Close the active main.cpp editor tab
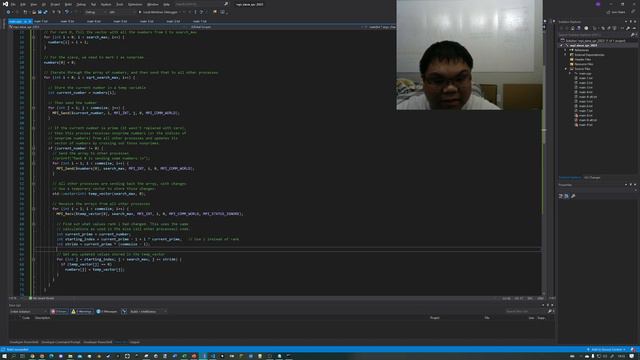This screenshot has width=640, height=360. pyautogui.click(x=29, y=21)
